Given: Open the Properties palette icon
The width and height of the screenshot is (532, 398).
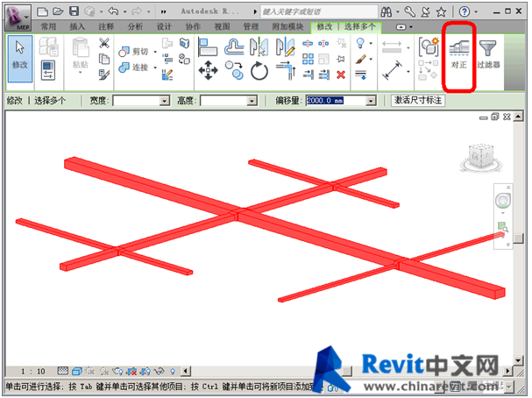Looking at the screenshot, I should click(x=48, y=70).
